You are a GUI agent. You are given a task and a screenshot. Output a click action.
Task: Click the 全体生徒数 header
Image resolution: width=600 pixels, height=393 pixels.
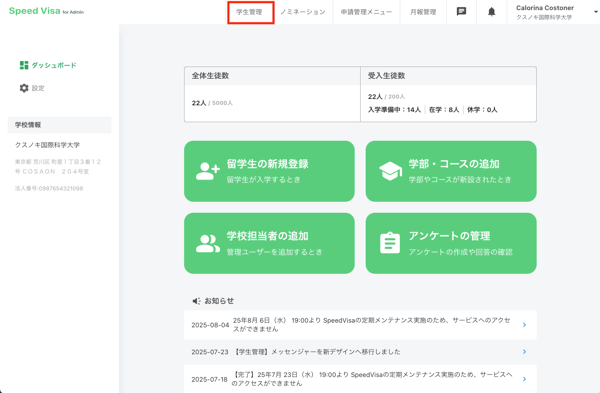click(210, 76)
